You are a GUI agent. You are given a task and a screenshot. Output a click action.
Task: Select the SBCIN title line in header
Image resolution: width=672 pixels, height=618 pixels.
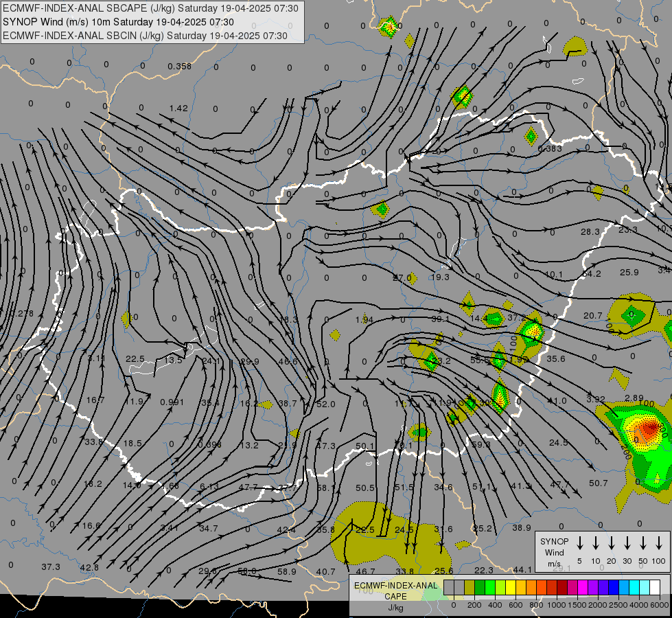tap(145, 36)
